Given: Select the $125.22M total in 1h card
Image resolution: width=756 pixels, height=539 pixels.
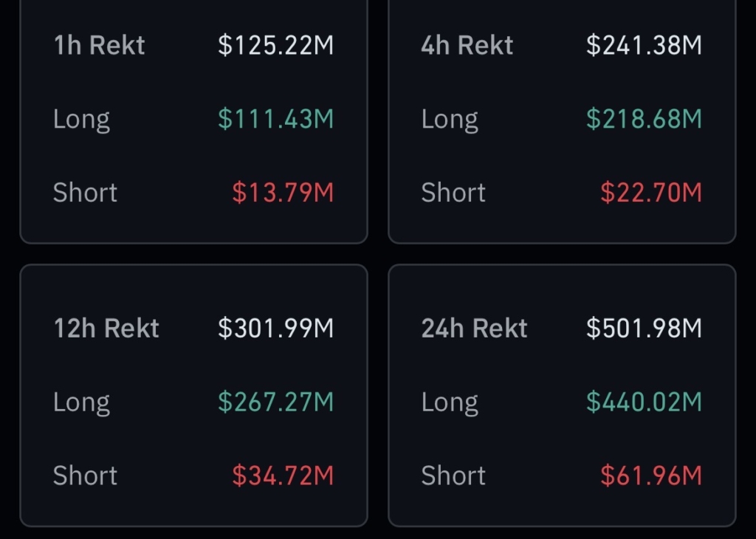Looking at the screenshot, I should click(x=276, y=46).
